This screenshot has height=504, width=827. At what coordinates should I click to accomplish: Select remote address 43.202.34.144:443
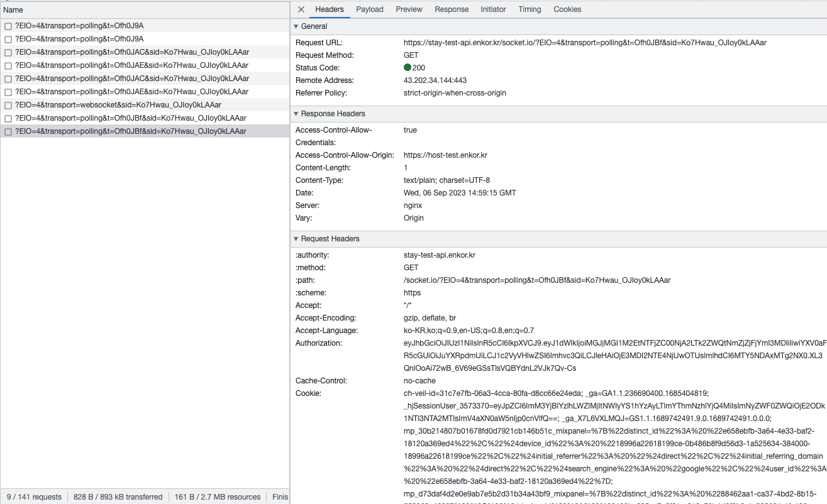coord(435,80)
